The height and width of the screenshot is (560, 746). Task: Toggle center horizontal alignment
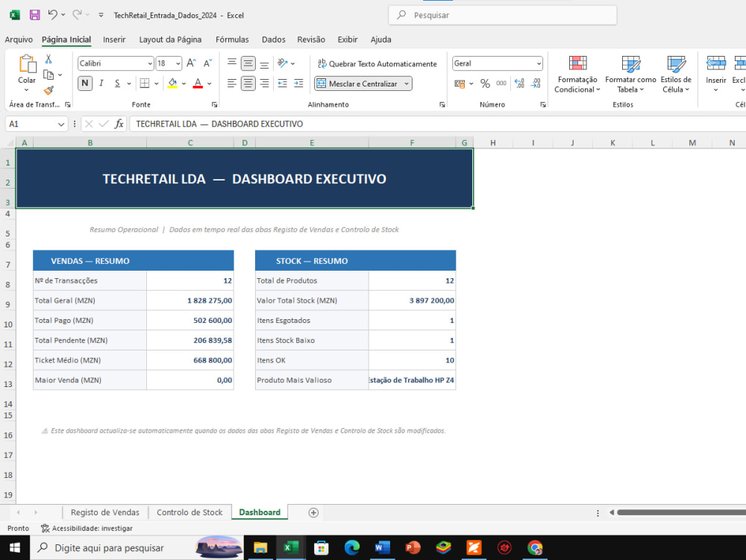[x=248, y=84]
